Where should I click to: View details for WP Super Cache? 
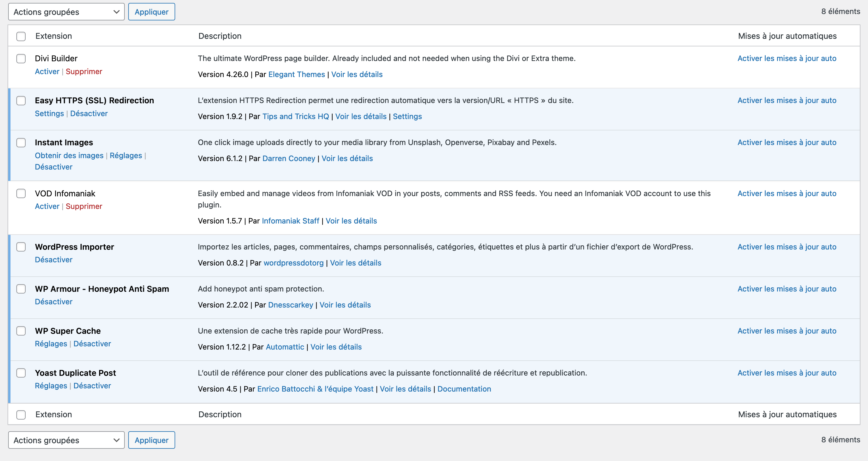[x=336, y=347]
